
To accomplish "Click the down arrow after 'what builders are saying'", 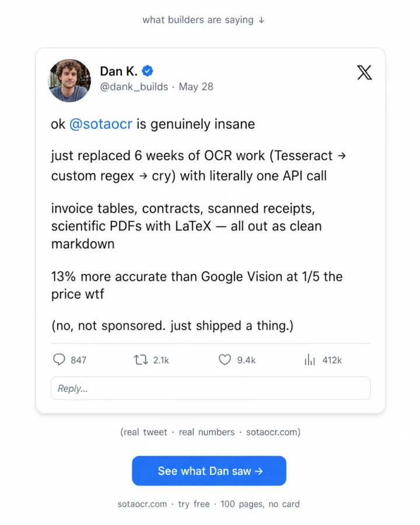I will coord(261,20).
